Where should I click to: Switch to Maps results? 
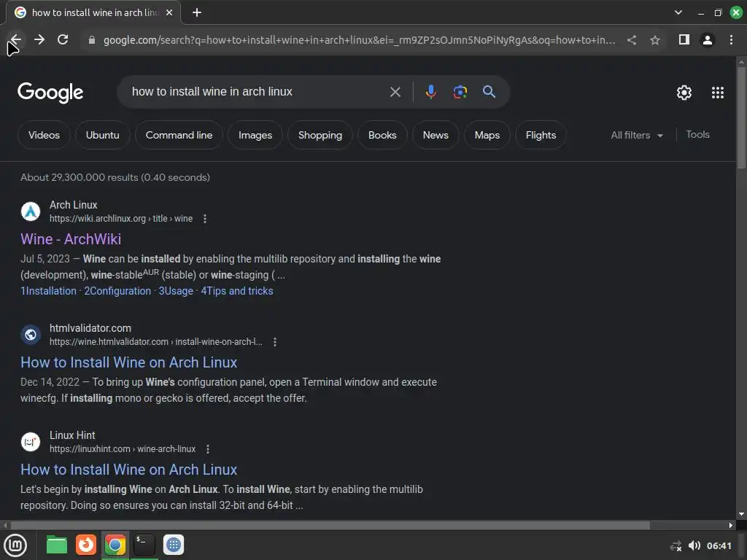pos(487,135)
